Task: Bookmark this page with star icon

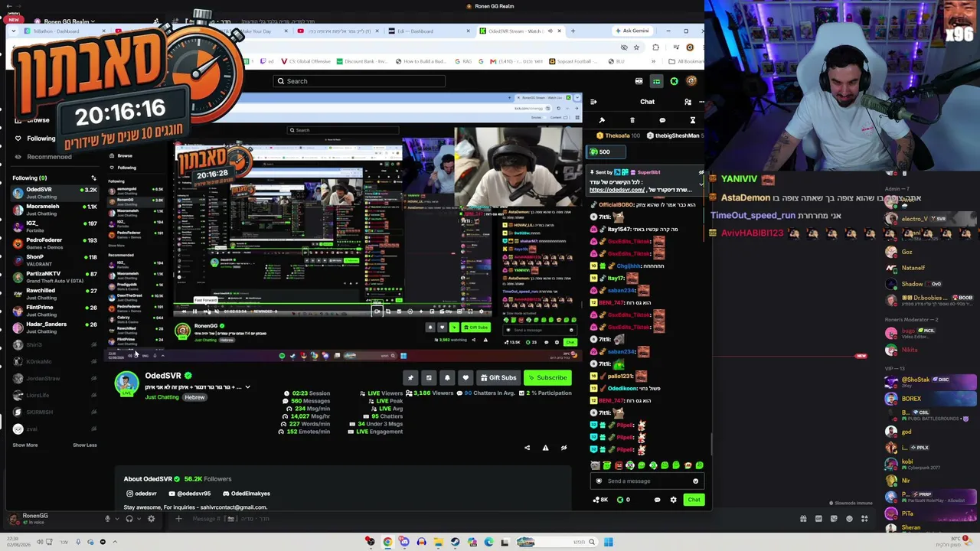Action: coord(636,47)
